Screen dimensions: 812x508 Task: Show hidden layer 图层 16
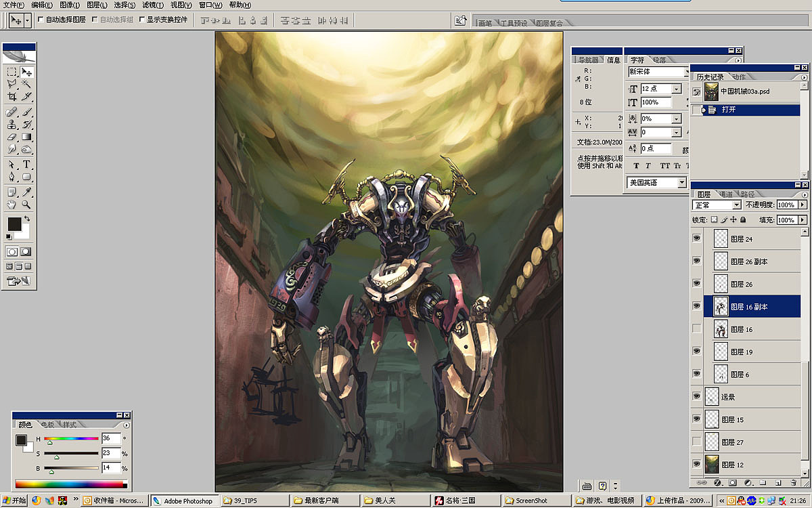[x=696, y=329]
